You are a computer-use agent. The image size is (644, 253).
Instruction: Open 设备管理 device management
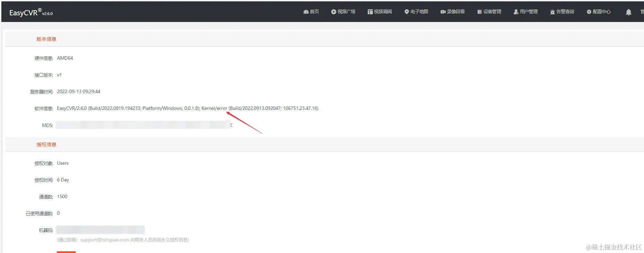489,12
